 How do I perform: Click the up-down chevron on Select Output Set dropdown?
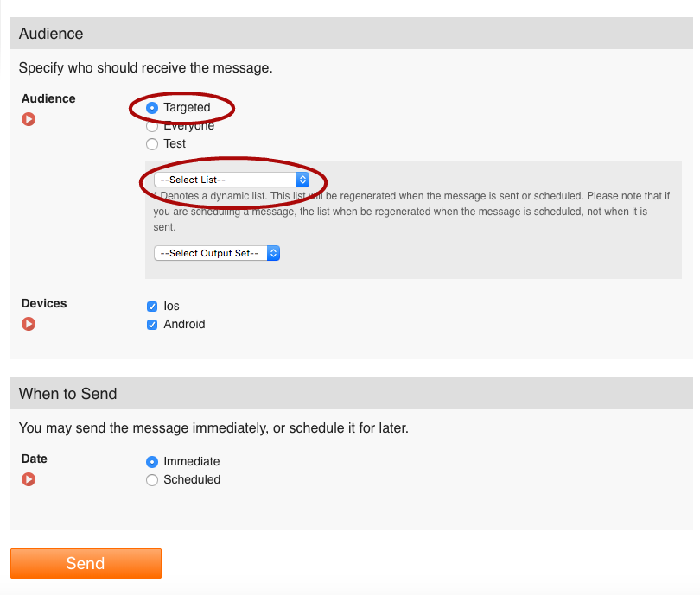point(274,253)
